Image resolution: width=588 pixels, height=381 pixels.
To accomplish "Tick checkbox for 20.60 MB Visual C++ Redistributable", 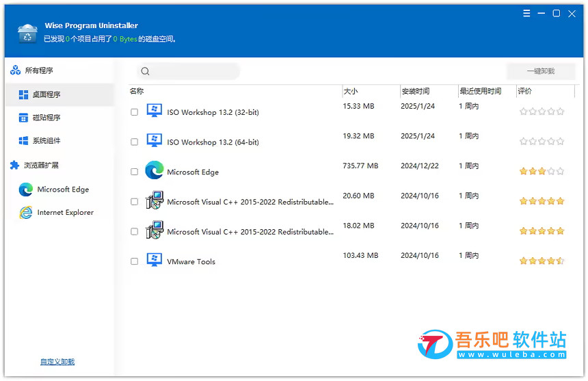I will point(134,202).
